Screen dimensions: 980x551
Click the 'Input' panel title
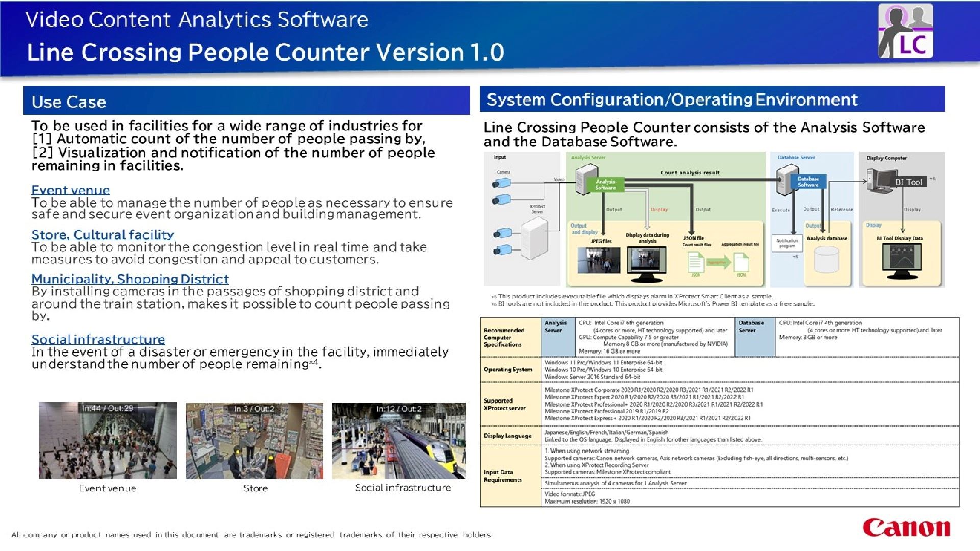(x=500, y=157)
